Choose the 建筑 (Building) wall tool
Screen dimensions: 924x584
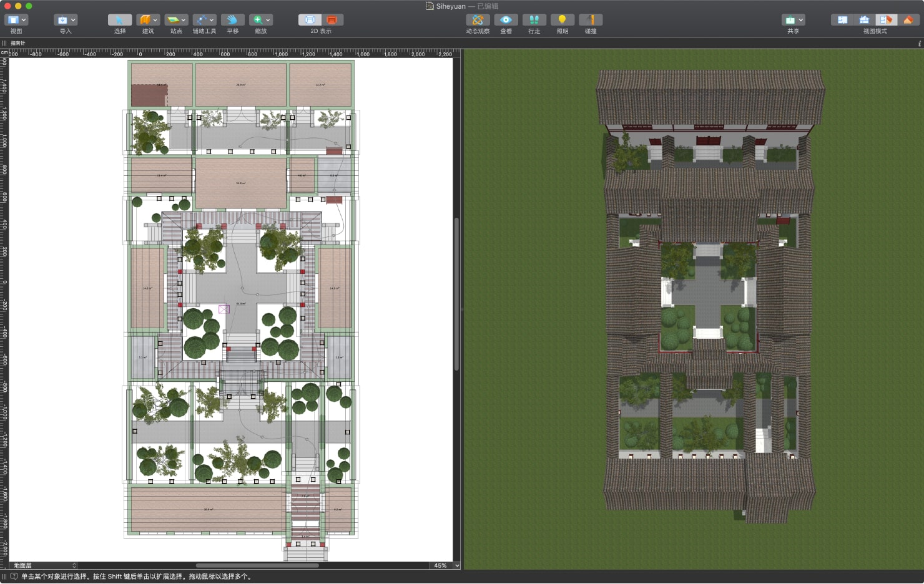pos(145,20)
